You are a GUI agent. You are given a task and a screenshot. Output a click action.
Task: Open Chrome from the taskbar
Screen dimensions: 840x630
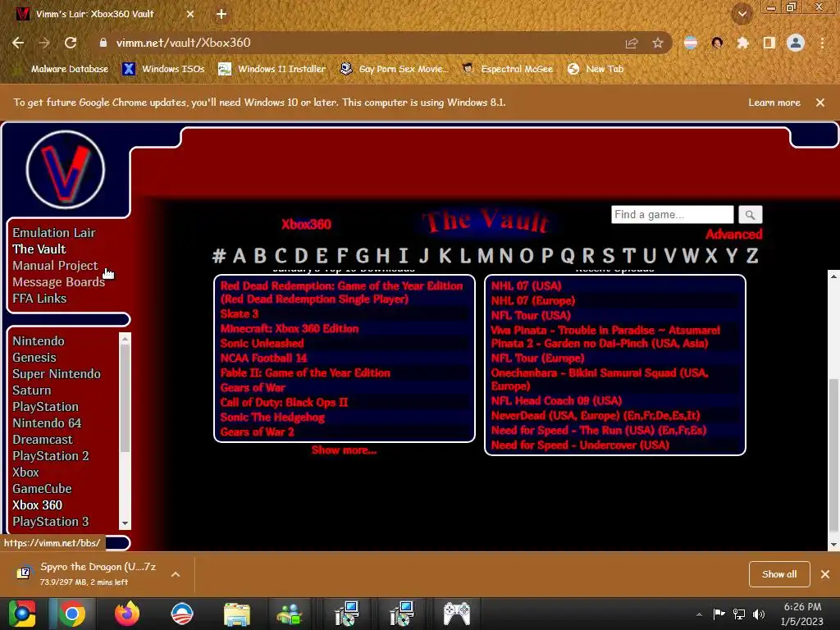(x=72, y=614)
